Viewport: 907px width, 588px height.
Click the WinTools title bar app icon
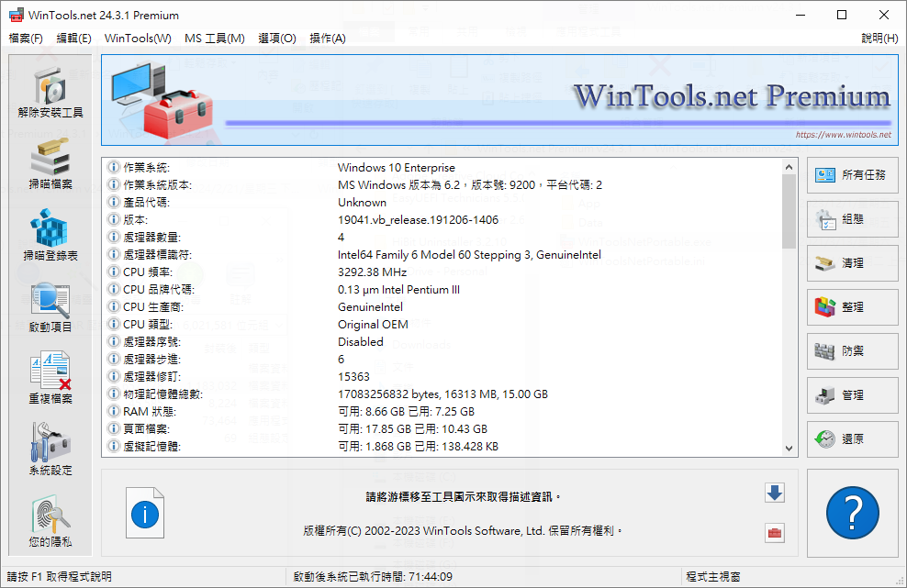[x=17, y=15]
